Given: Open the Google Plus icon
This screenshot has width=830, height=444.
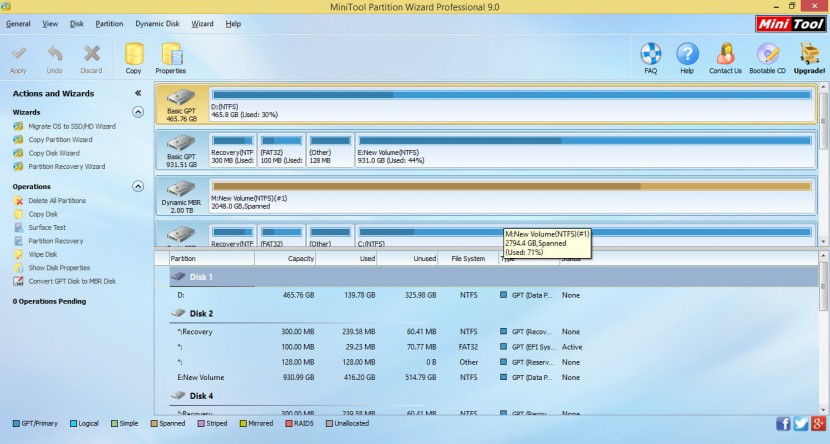Looking at the screenshot, I should [x=818, y=423].
